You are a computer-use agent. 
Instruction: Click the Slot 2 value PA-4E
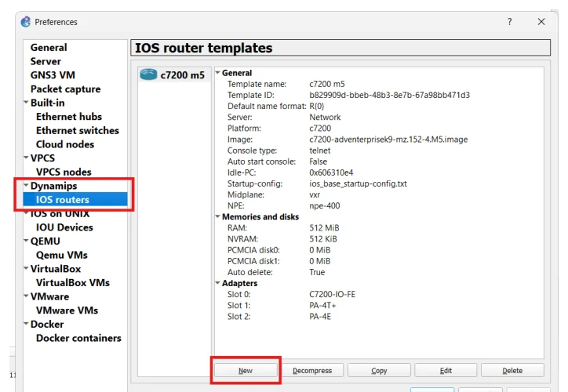[x=320, y=317]
